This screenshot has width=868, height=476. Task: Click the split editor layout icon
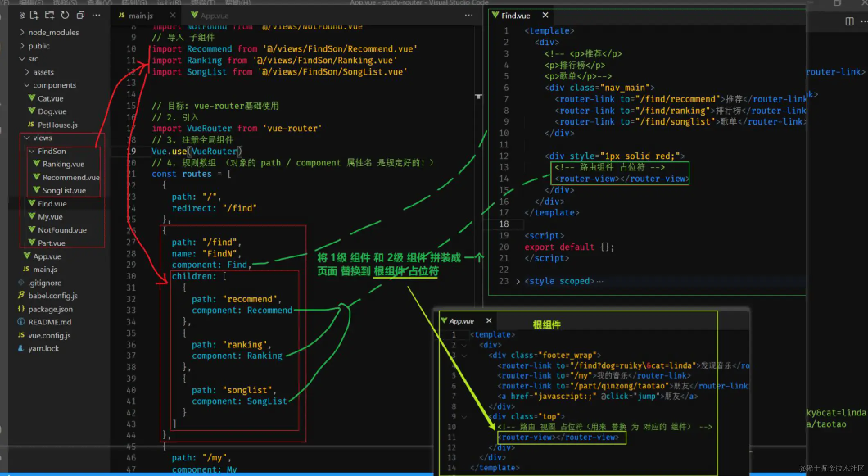point(850,21)
